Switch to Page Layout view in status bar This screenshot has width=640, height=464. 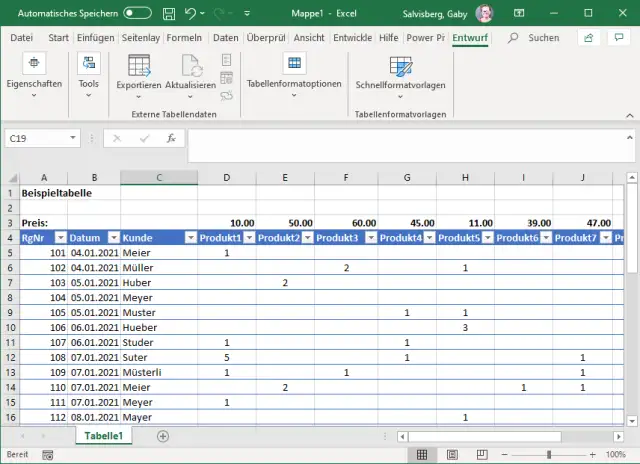pos(451,454)
